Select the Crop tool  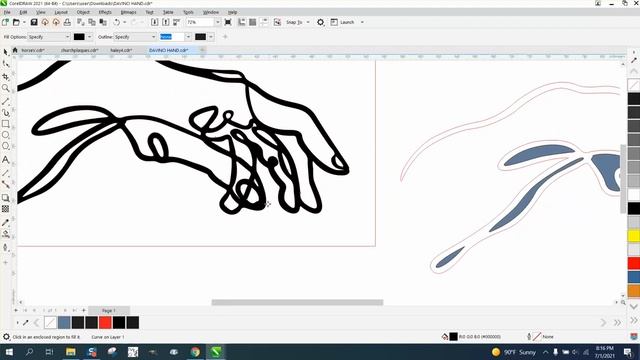[5, 77]
